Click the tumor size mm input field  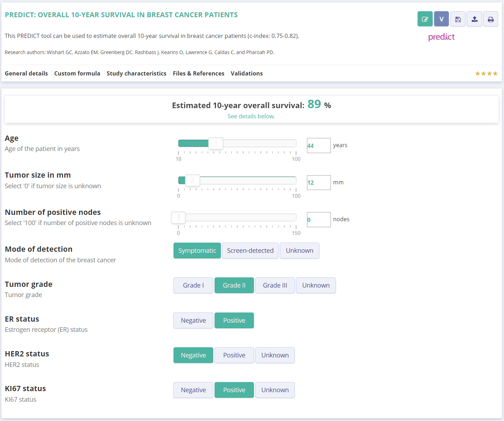pyautogui.click(x=319, y=183)
